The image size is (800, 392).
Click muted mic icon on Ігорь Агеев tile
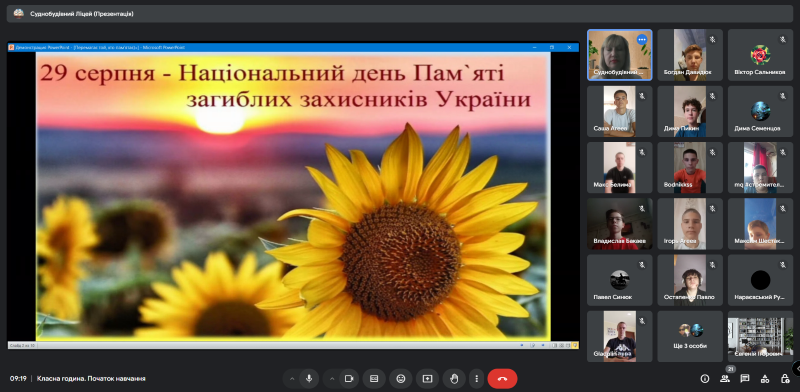click(x=712, y=208)
